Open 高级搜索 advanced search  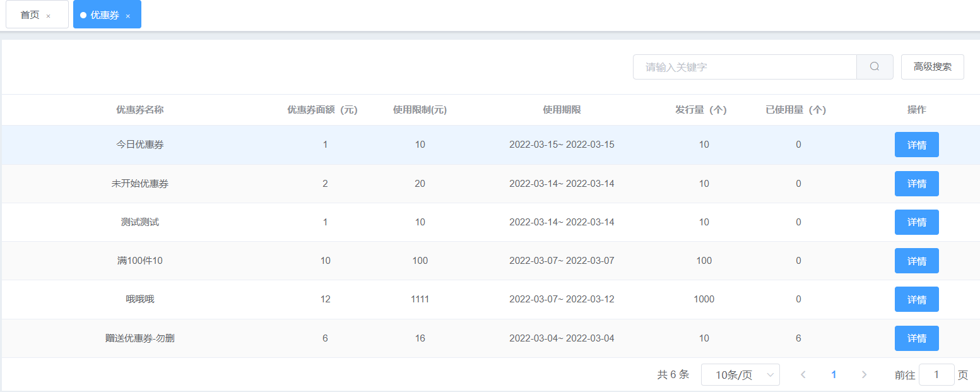click(x=933, y=67)
